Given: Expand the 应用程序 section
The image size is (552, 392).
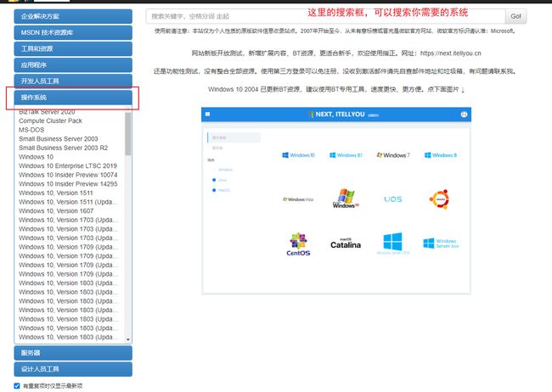Looking at the screenshot, I should point(73,64).
